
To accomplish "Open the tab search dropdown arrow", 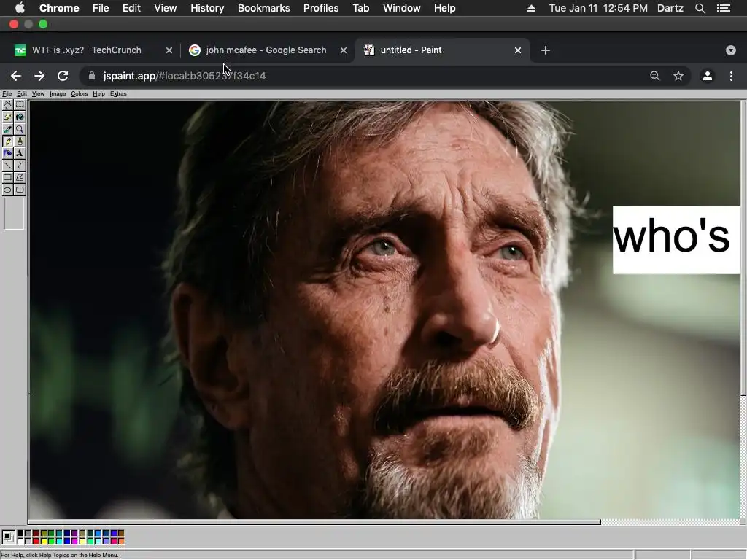I will (x=731, y=50).
